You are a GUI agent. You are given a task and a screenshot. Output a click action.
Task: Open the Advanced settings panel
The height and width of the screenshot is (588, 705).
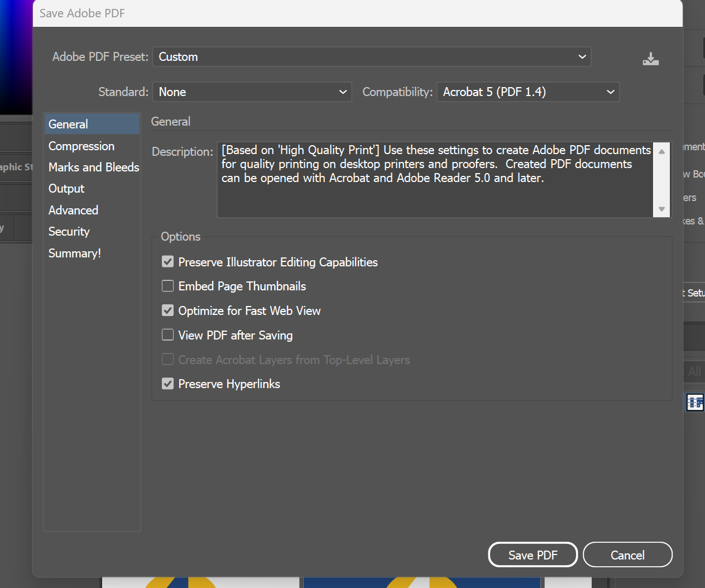(73, 210)
